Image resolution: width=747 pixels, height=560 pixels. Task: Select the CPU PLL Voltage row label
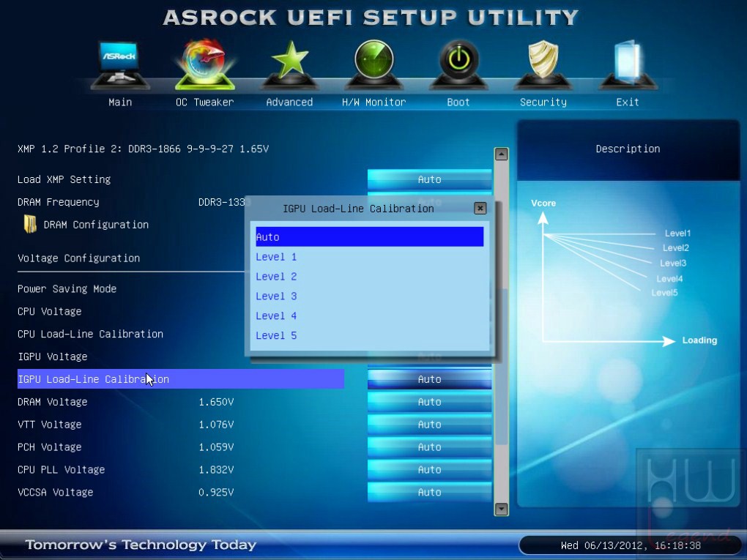(61, 469)
